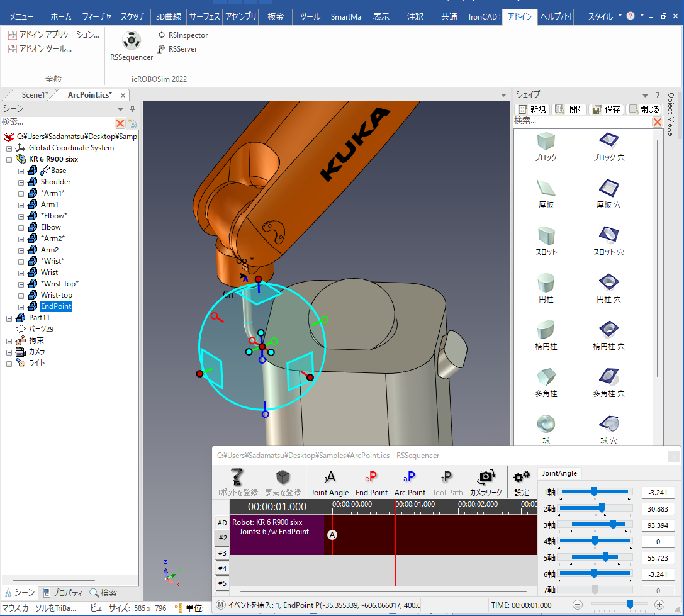Expand the Global Coordinate System node
Viewport: 684px width, 616px height.
tap(9, 148)
